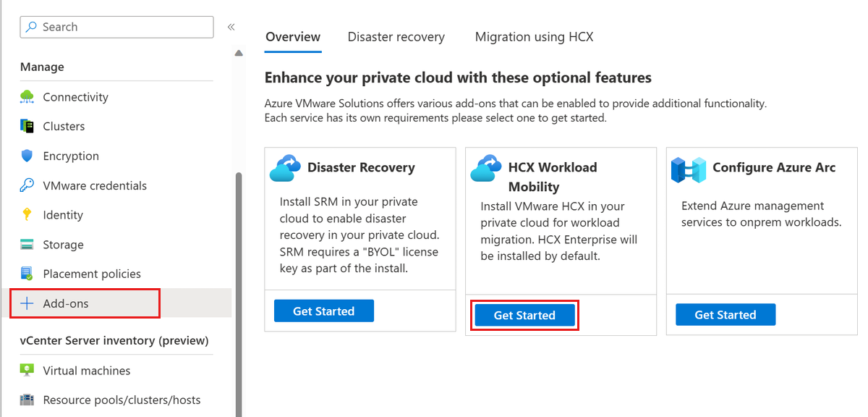Get Started with Disaster Recovery
This screenshot has width=868, height=417.
pyautogui.click(x=324, y=311)
